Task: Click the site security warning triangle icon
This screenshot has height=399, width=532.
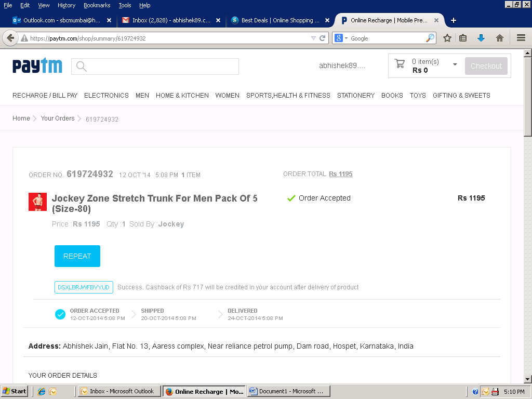Action: (x=24, y=38)
